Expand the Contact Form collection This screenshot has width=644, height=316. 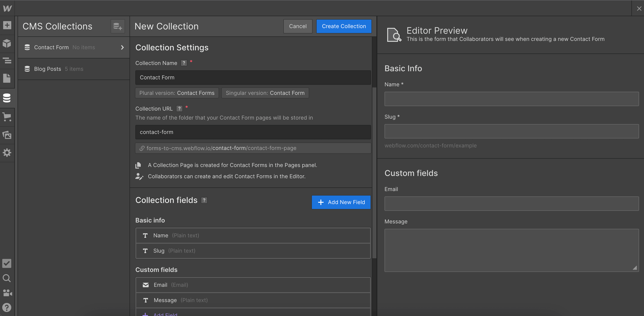pos(122,47)
